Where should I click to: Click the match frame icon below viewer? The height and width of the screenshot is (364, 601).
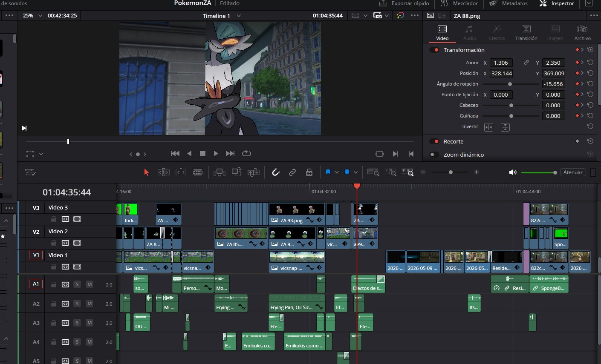point(379,154)
